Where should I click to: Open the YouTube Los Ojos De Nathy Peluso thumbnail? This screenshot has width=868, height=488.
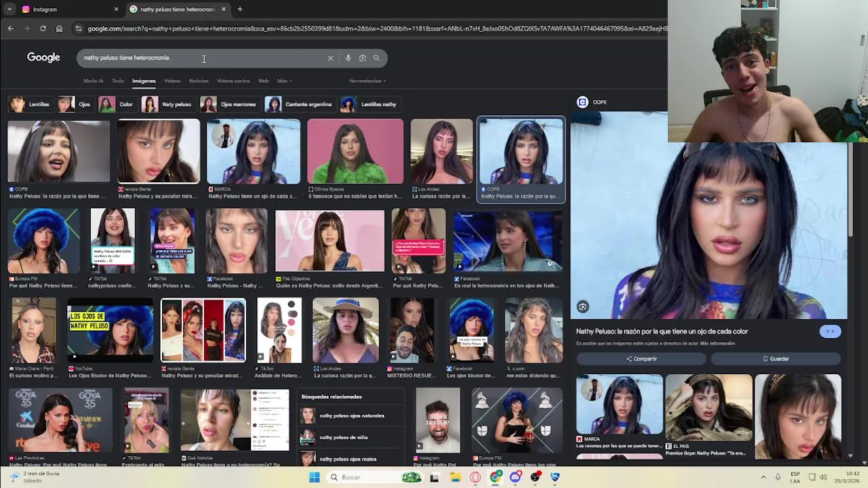[x=111, y=330]
